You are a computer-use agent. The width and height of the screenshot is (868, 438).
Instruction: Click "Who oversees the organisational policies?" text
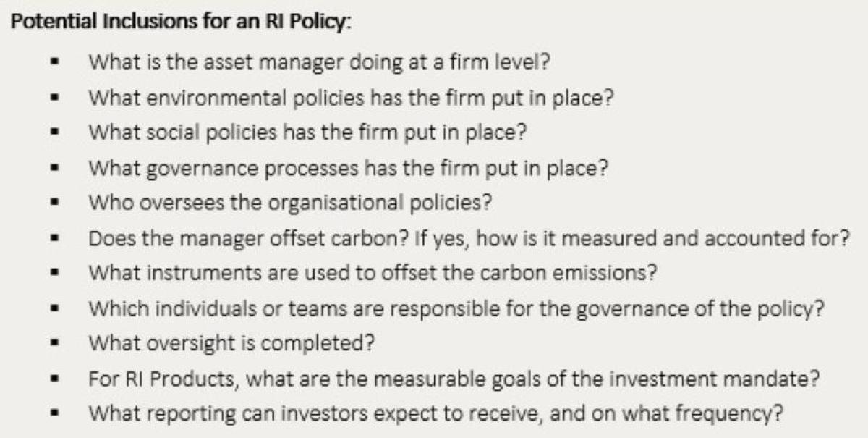[x=291, y=202]
